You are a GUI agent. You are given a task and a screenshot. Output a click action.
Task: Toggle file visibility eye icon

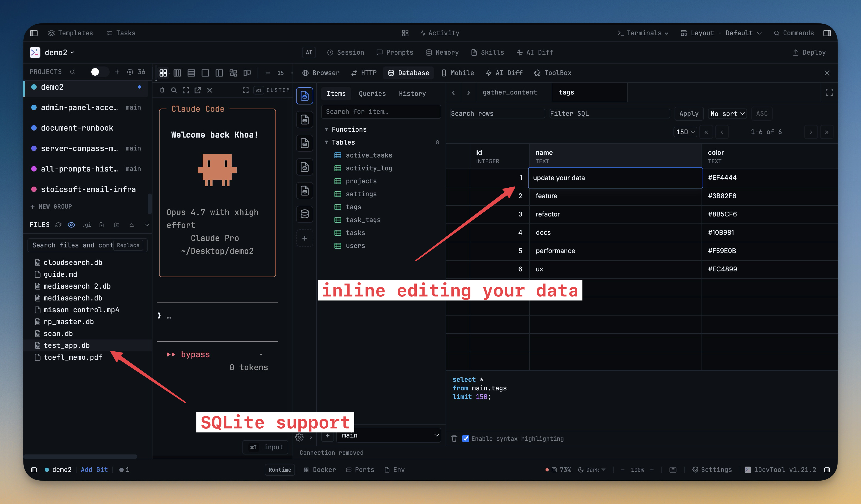click(x=71, y=225)
